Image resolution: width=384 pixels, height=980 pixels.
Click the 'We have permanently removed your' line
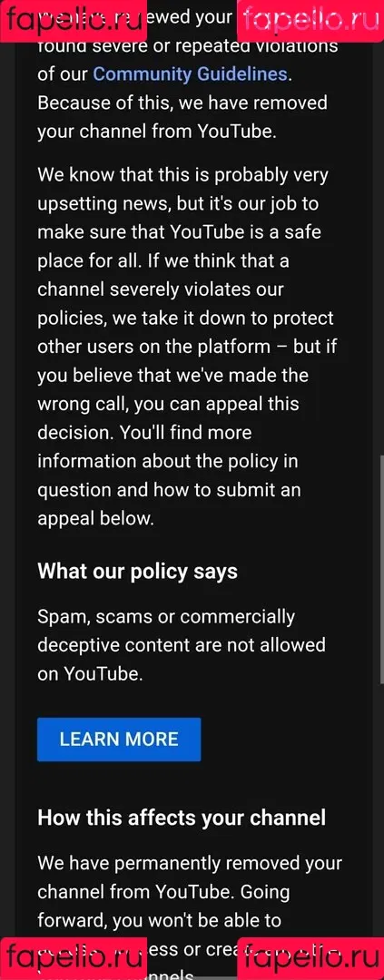click(x=190, y=864)
